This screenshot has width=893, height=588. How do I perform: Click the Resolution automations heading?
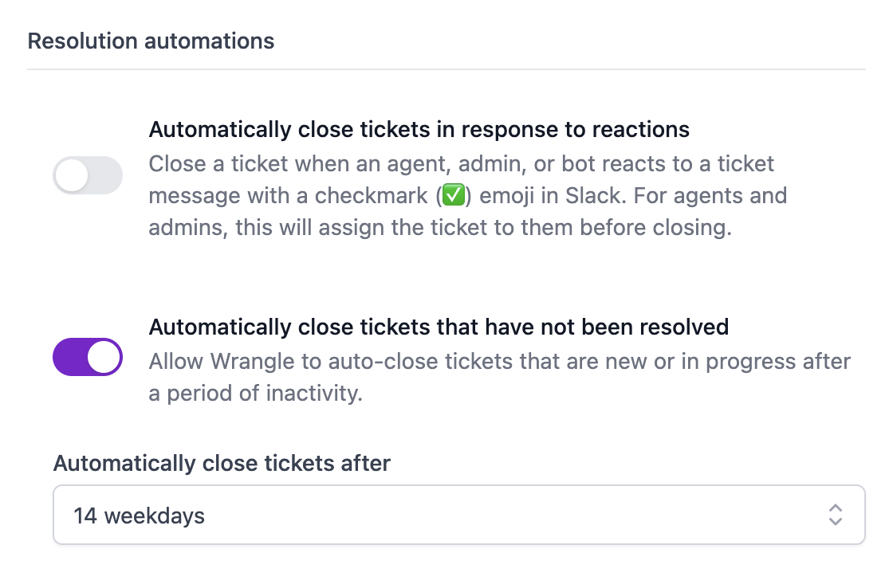pyautogui.click(x=151, y=41)
